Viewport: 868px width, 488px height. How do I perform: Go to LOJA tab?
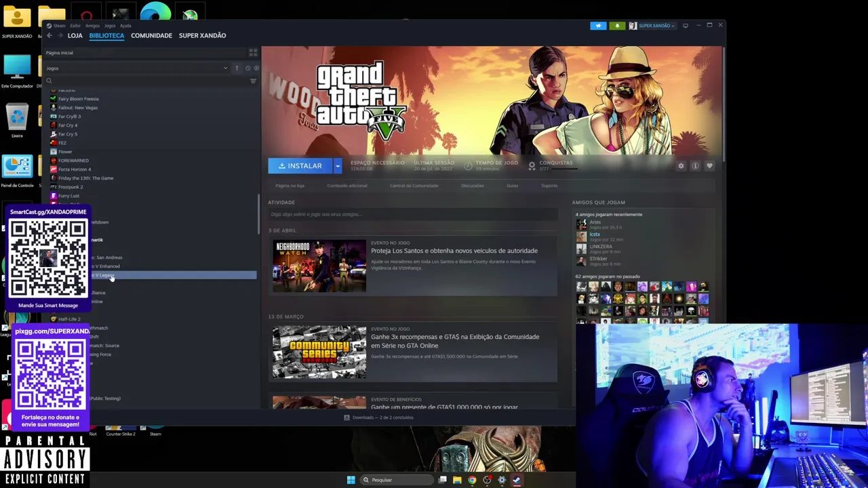click(x=75, y=35)
